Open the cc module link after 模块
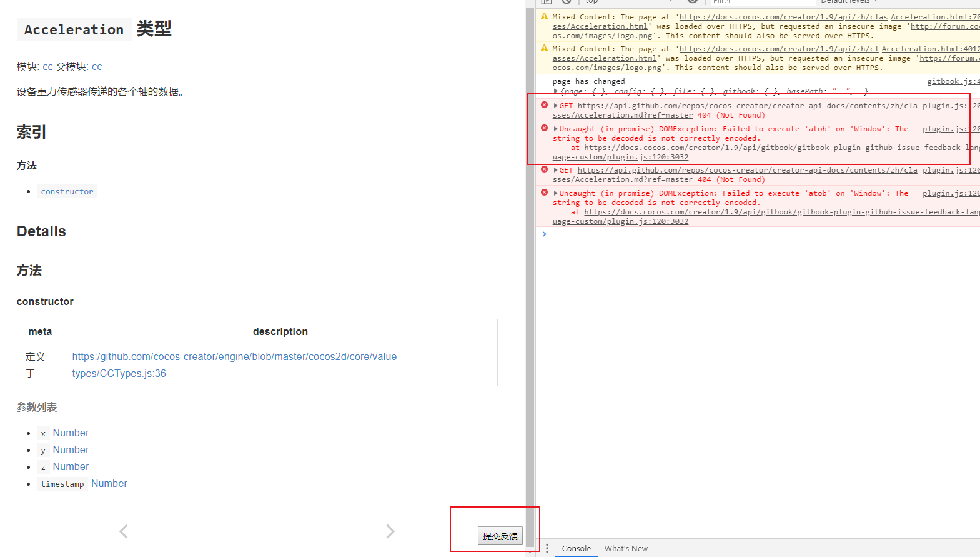 point(47,67)
